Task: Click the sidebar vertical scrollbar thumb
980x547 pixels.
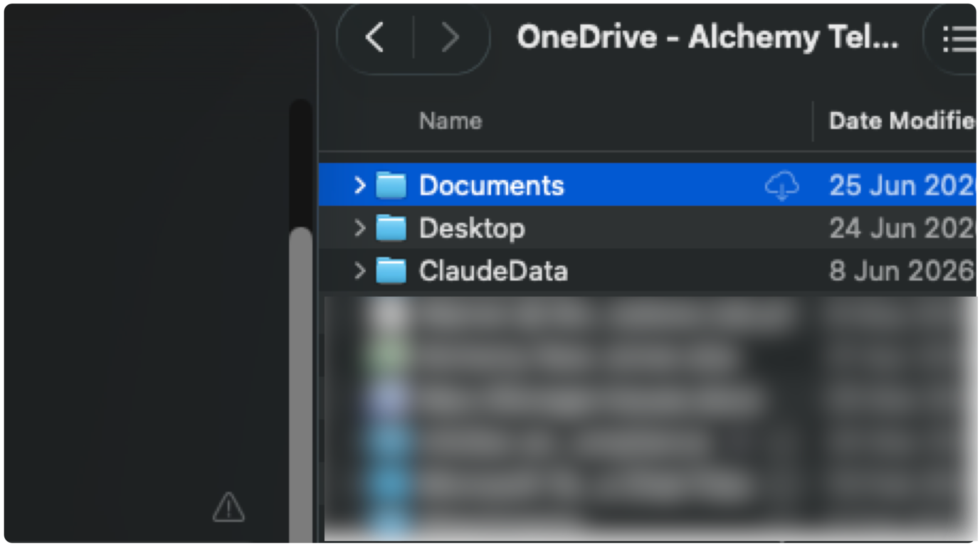Action: click(x=302, y=384)
